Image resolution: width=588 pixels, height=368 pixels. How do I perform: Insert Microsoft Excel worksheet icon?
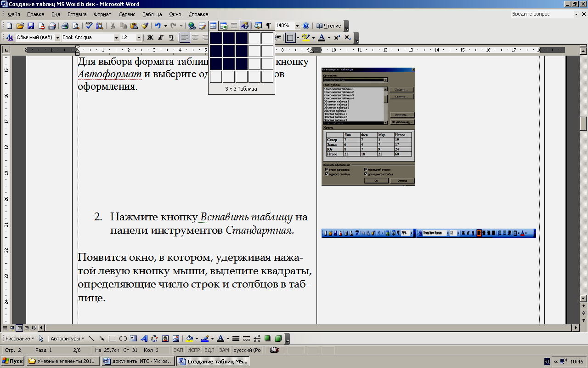pos(224,26)
